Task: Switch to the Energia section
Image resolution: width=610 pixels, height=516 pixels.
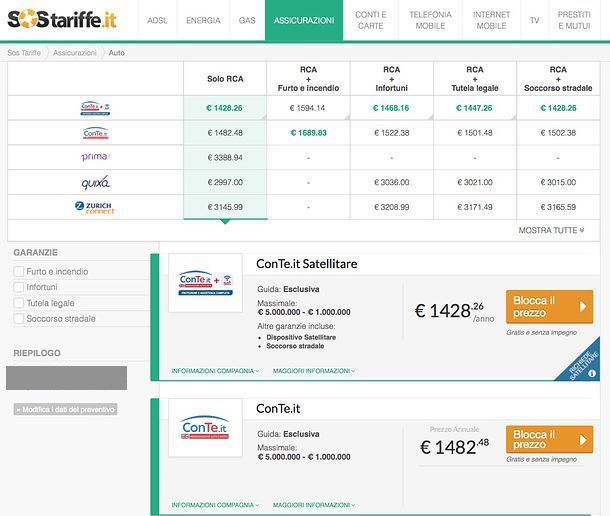Action: (x=203, y=20)
